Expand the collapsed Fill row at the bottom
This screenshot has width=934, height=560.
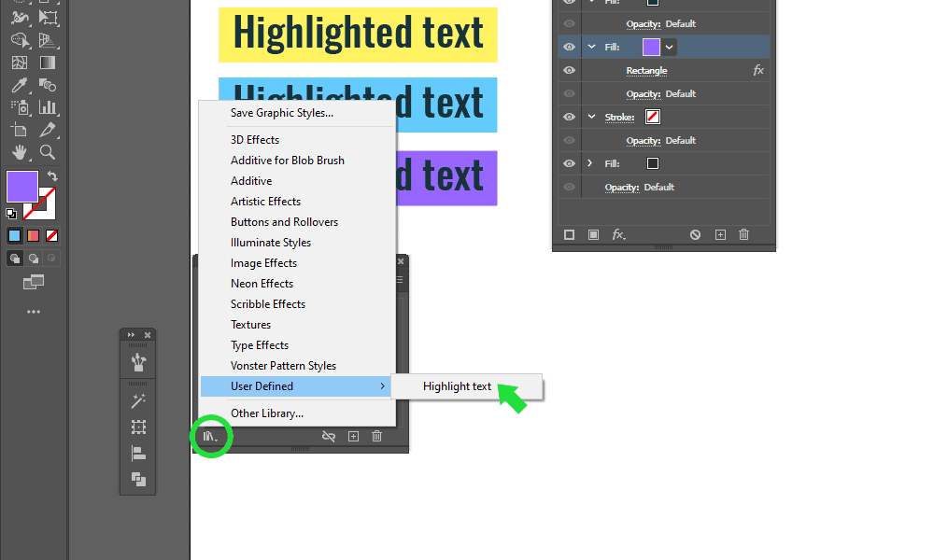pos(590,162)
